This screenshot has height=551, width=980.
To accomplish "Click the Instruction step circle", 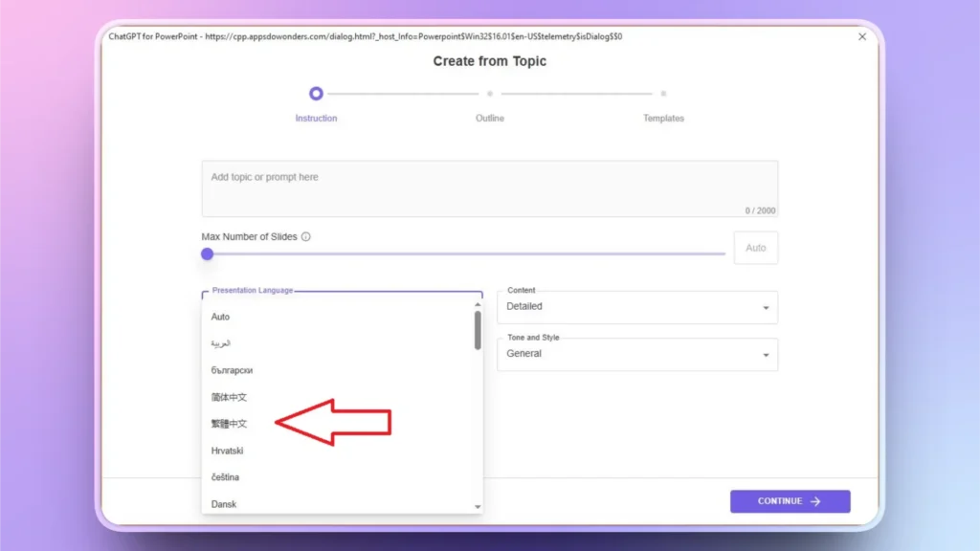I will 316,94.
